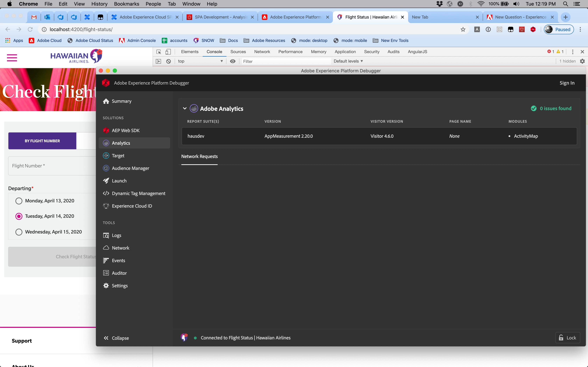Open the Auditor tool
The image size is (588, 367).
tap(119, 273)
